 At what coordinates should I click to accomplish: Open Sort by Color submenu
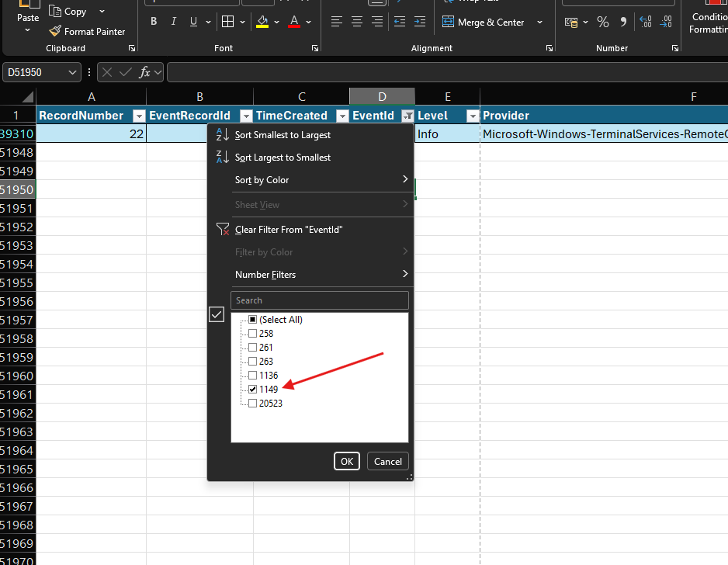point(310,180)
